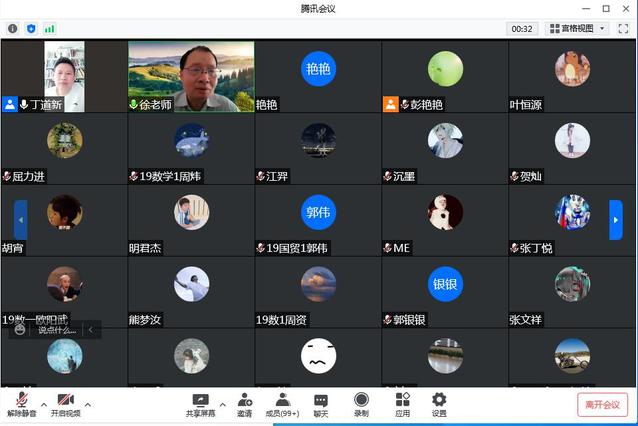Click Share Screen (共享屏幕)
Image resolution: width=638 pixels, height=426 pixels.
pyautogui.click(x=201, y=404)
